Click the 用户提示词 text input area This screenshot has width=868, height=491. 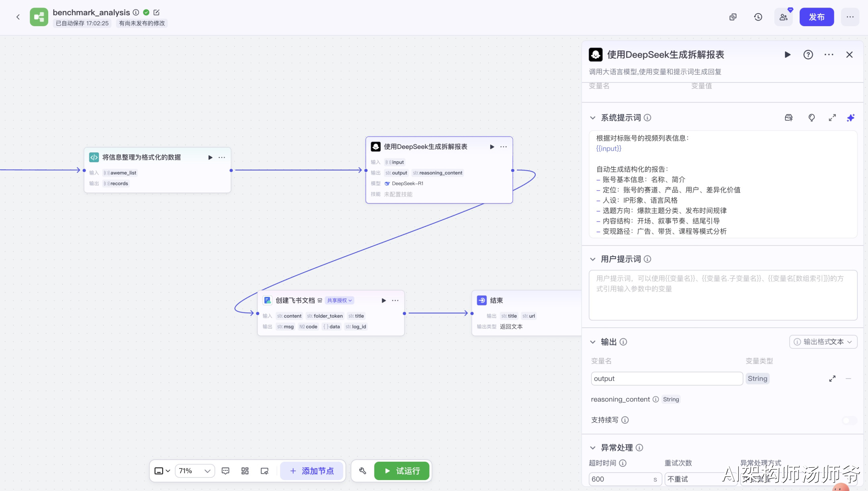pos(723,296)
